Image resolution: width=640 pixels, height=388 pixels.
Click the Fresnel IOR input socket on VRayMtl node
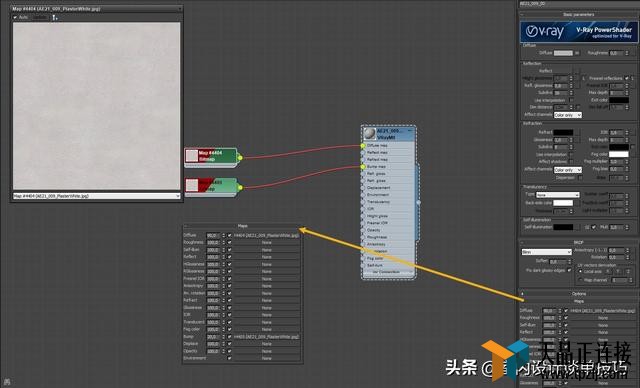362,223
